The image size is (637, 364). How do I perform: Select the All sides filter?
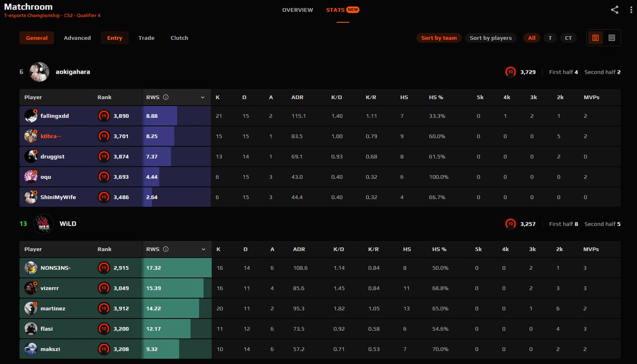pos(531,38)
